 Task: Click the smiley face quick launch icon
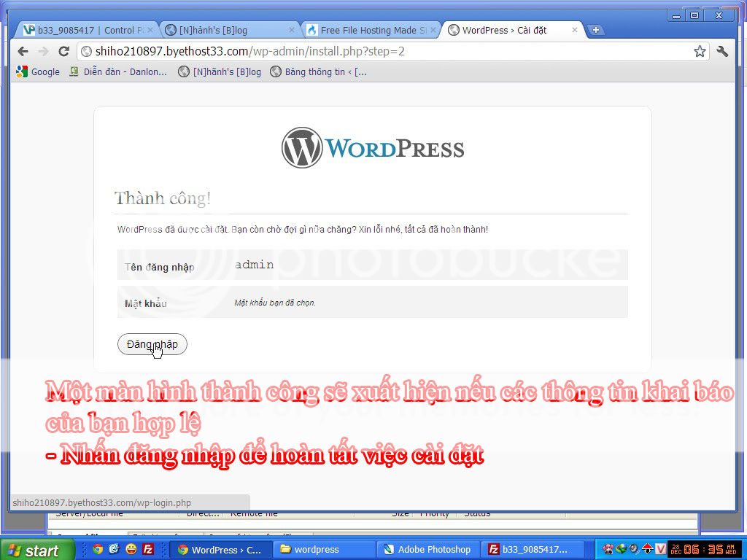[x=131, y=549]
